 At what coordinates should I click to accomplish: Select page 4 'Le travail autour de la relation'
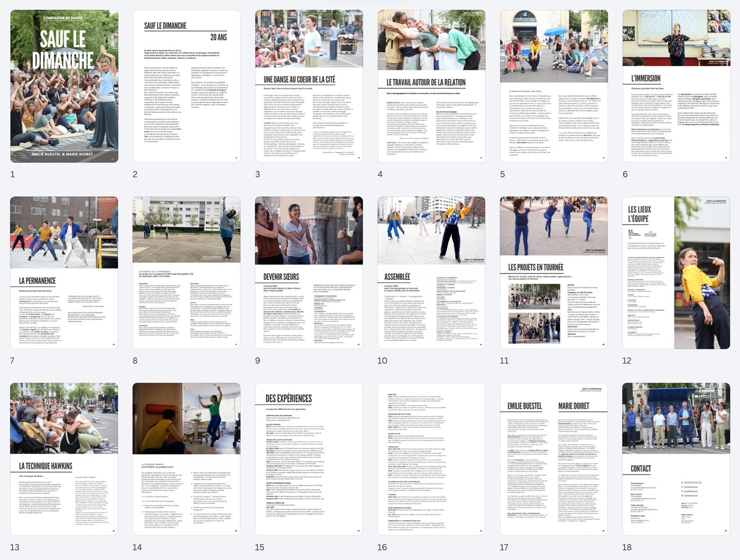432,86
